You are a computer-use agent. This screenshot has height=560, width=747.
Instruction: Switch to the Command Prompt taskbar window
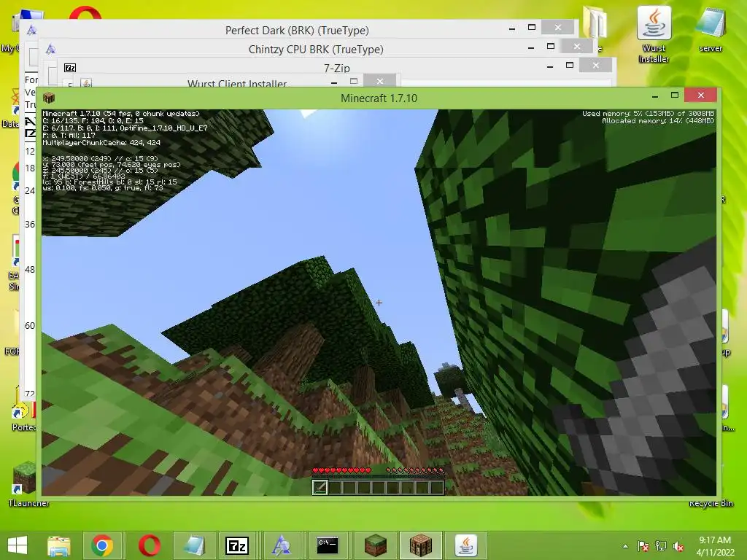point(328,545)
